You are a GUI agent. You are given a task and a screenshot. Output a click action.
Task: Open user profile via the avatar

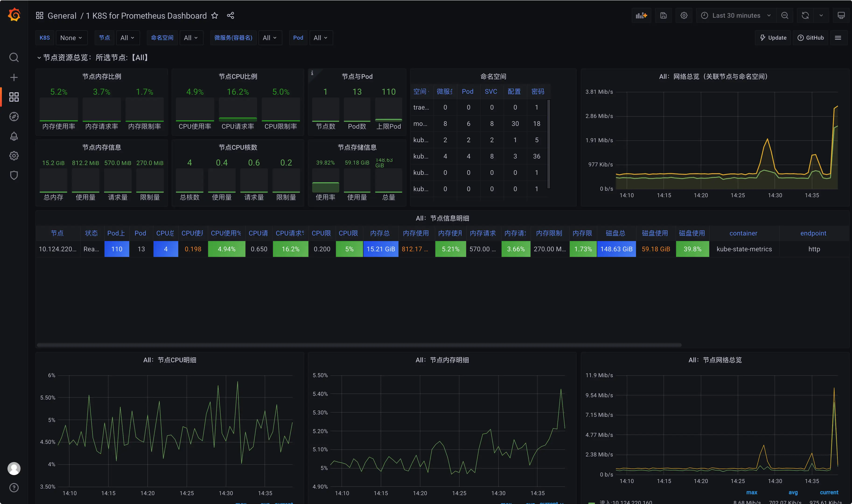pos(14,468)
